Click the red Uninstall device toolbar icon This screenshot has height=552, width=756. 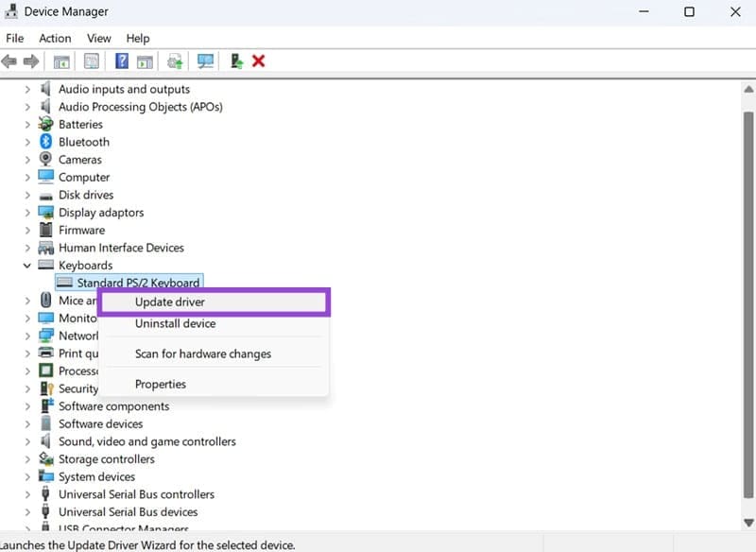[x=258, y=60]
